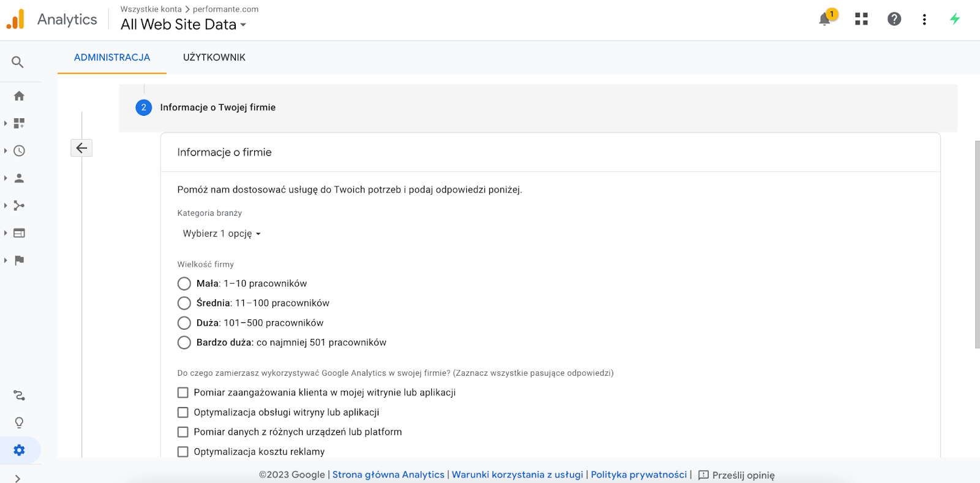980x483 pixels.
Task: Expand the sidebar with bottom chevron
Action: click(x=17, y=478)
